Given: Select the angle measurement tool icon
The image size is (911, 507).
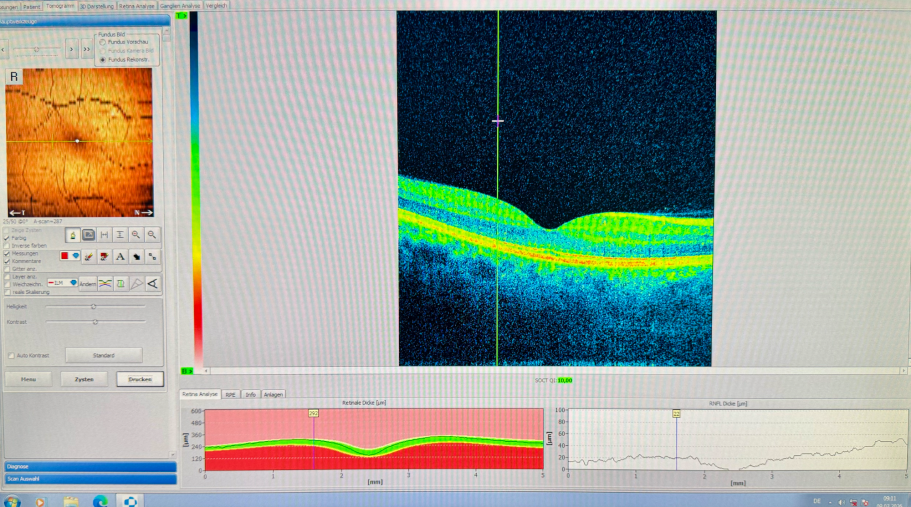Looking at the screenshot, I should point(152,284).
